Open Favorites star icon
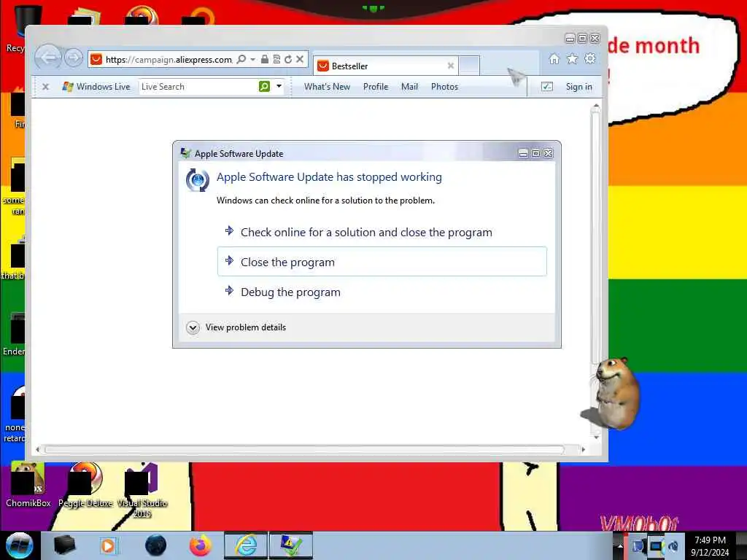The image size is (747, 560). (x=572, y=58)
